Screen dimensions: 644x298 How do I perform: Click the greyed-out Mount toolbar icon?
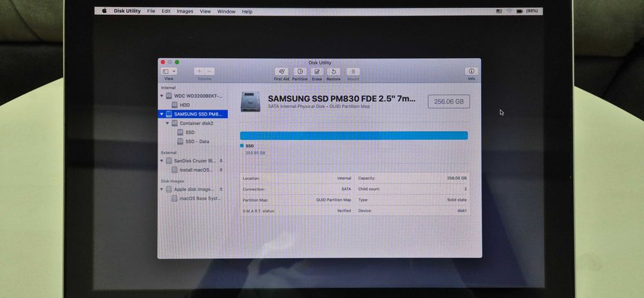(353, 72)
